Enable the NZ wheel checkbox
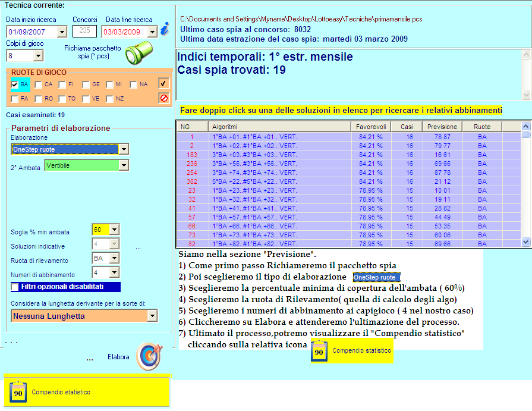This screenshot has height=411, width=532. 109,99
